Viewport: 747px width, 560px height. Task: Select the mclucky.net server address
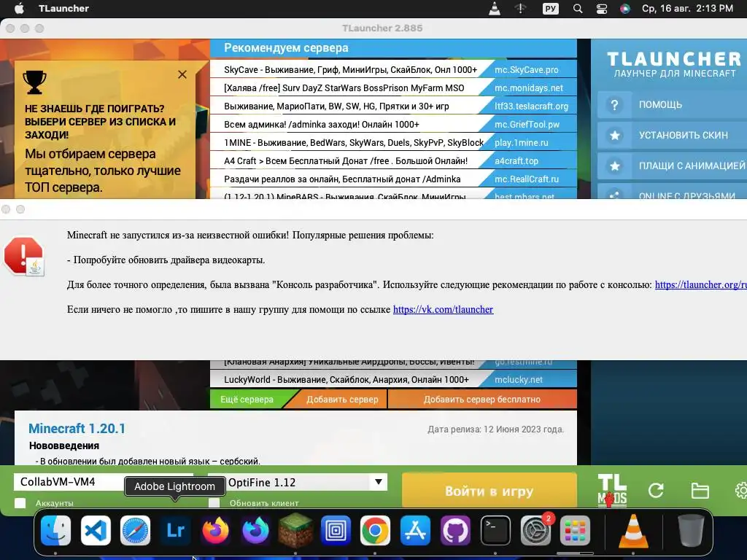519,379
